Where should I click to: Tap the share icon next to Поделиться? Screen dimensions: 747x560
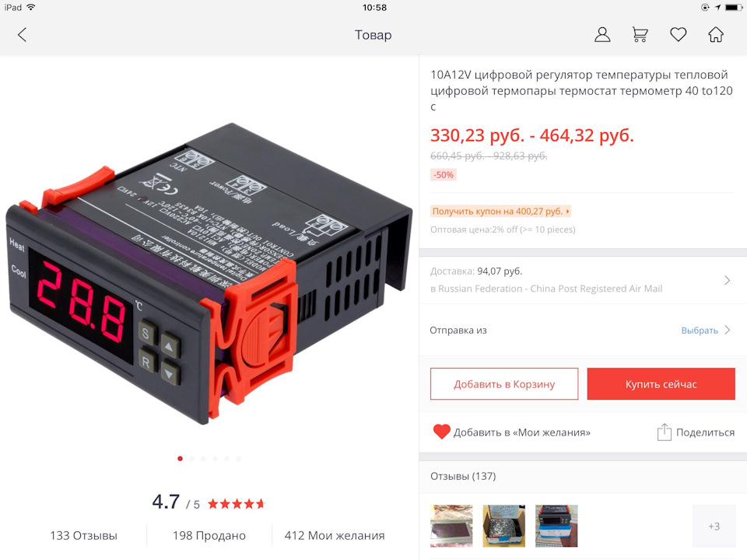pos(664,432)
